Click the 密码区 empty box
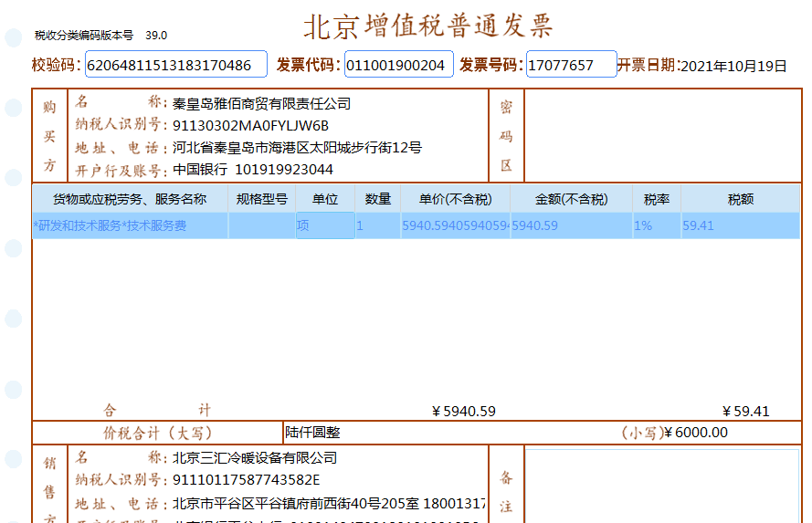 coord(663,135)
